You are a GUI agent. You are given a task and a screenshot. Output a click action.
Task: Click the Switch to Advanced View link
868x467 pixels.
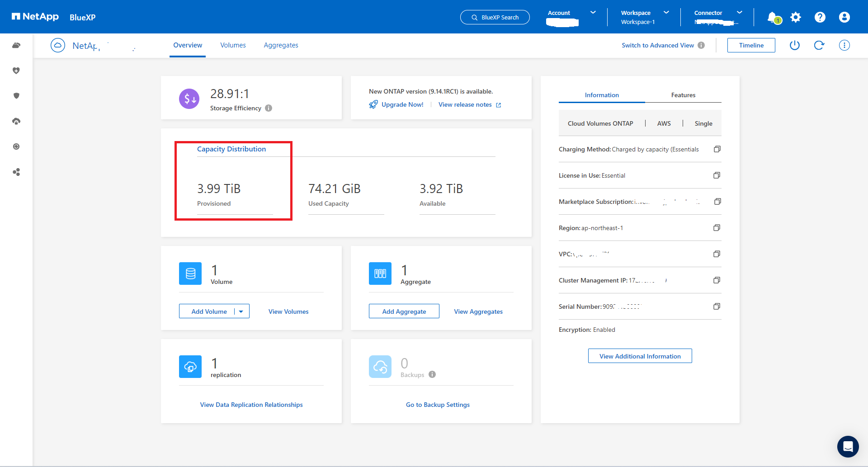tap(657, 45)
